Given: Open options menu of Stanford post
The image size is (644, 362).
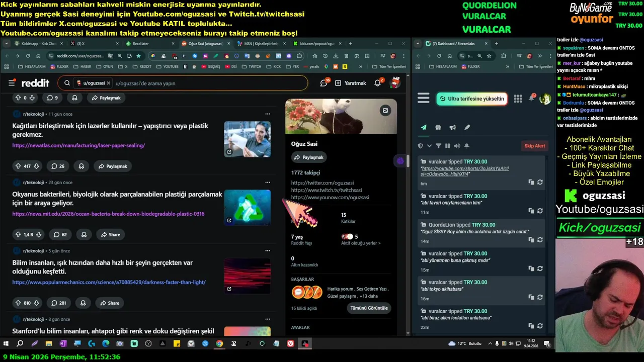Looking at the screenshot, I should 267,319.
